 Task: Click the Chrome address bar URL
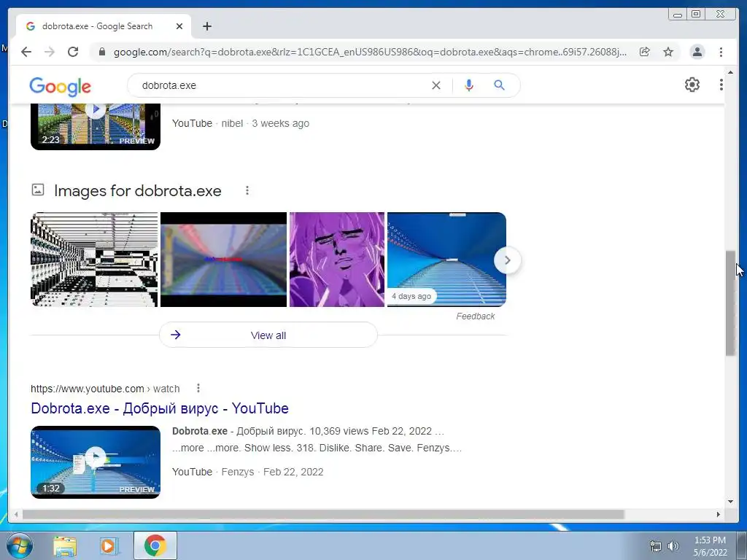(x=370, y=52)
